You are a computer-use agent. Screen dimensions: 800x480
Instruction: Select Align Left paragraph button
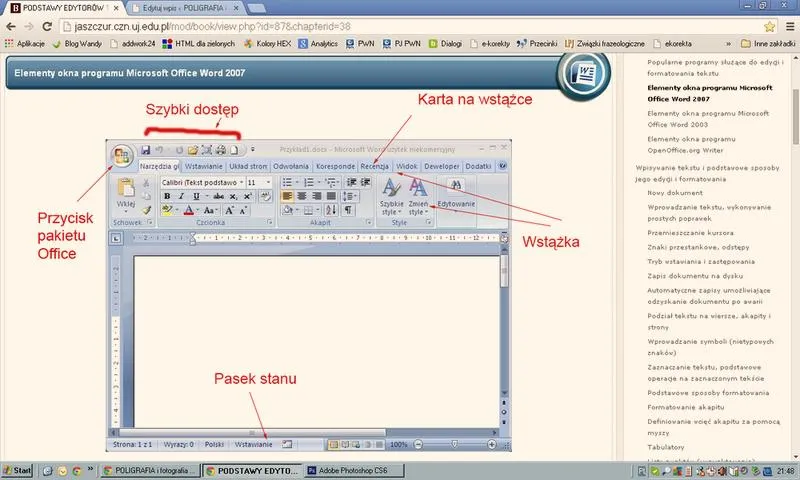point(287,196)
